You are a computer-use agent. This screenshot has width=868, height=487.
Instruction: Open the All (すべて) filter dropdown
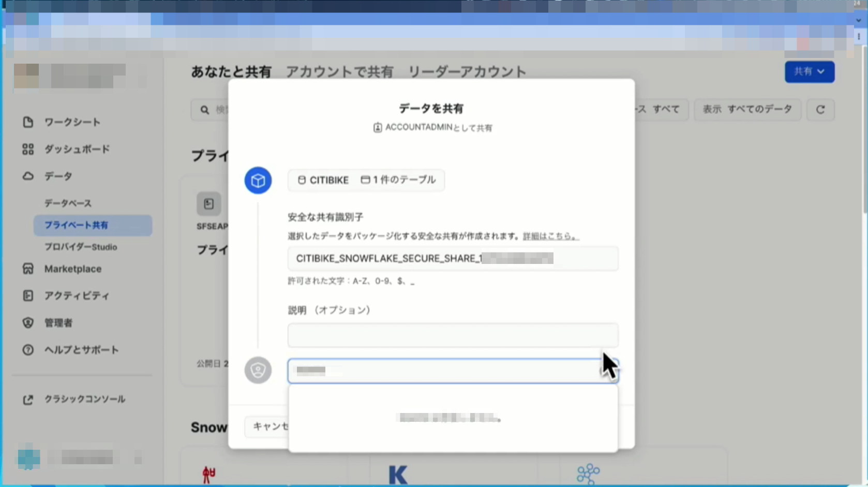661,110
